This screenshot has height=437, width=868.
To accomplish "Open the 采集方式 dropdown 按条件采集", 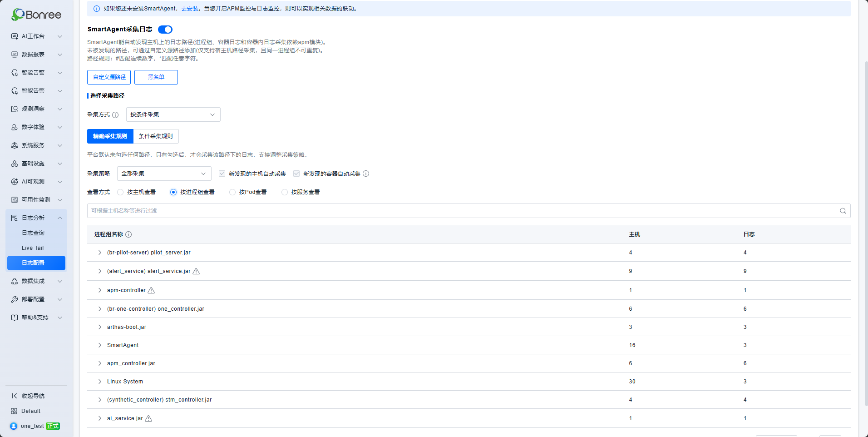I will pyautogui.click(x=173, y=114).
